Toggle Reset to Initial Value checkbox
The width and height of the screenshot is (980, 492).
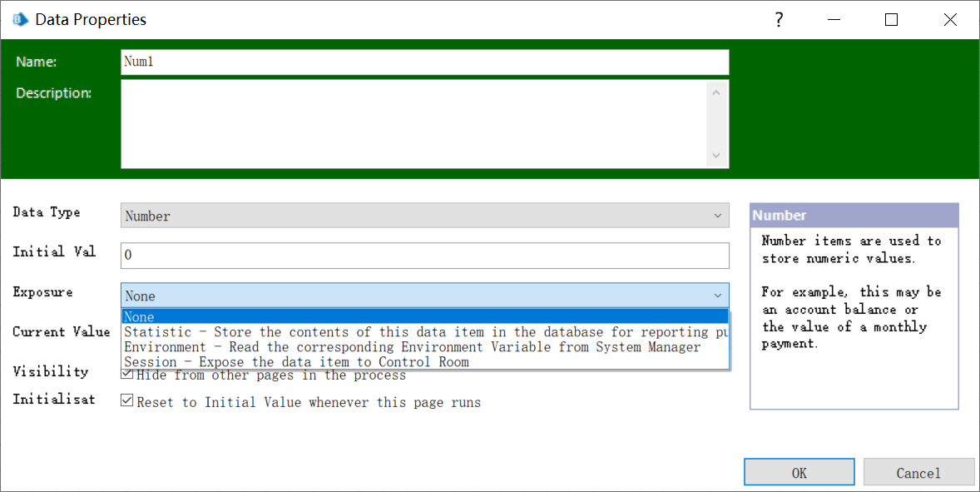[x=127, y=400]
